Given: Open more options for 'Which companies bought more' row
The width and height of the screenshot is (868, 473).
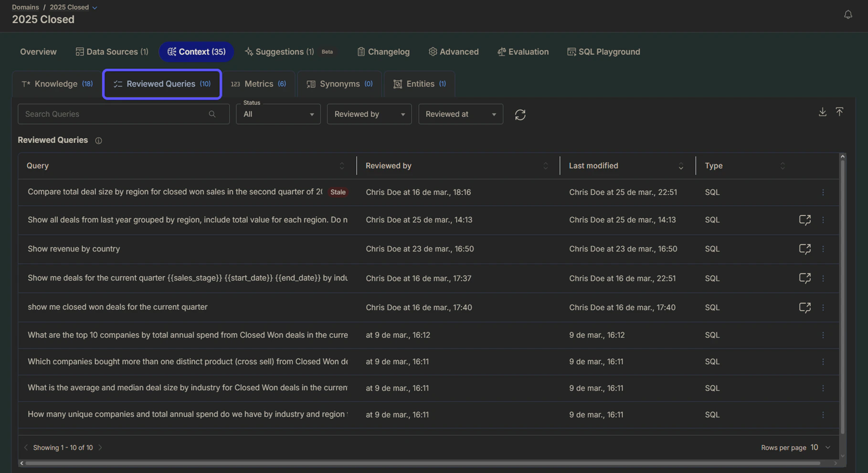Looking at the screenshot, I should tap(823, 362).
